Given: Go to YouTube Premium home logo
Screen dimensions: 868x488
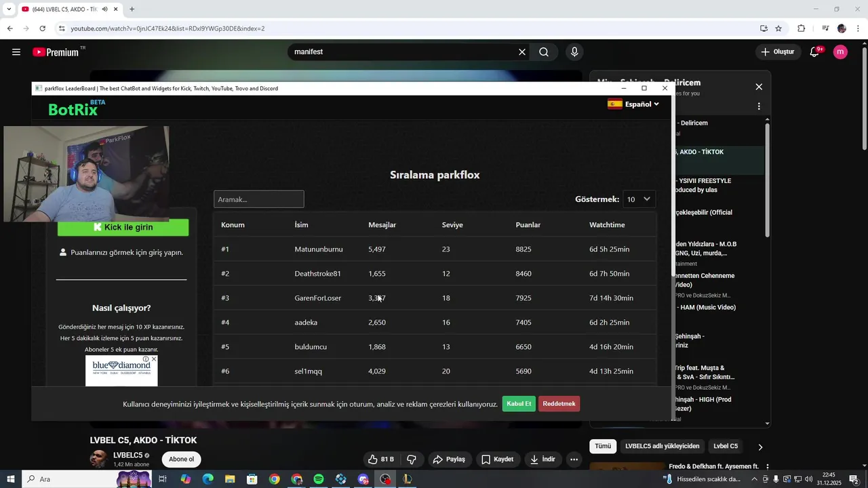Looking at the screenshot, I should [56, 52].
